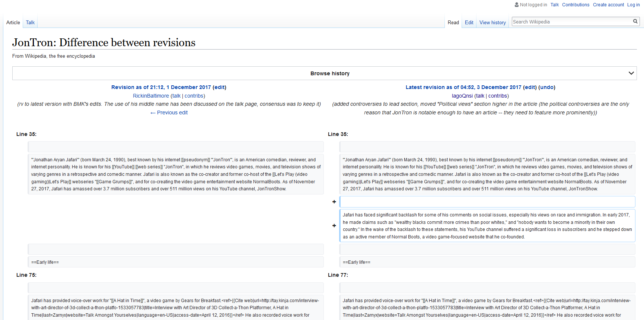Click the right 'Line 77:' label

(x=338, y=275)
